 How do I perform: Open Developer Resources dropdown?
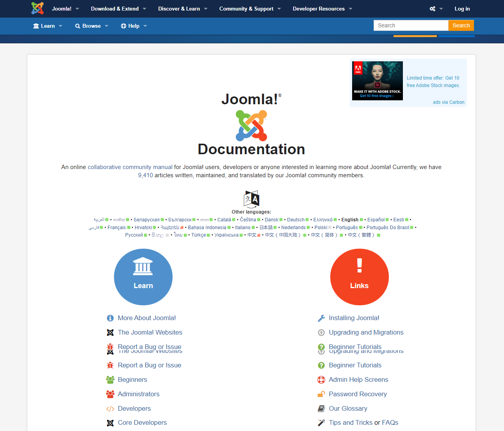click(322, 9)
